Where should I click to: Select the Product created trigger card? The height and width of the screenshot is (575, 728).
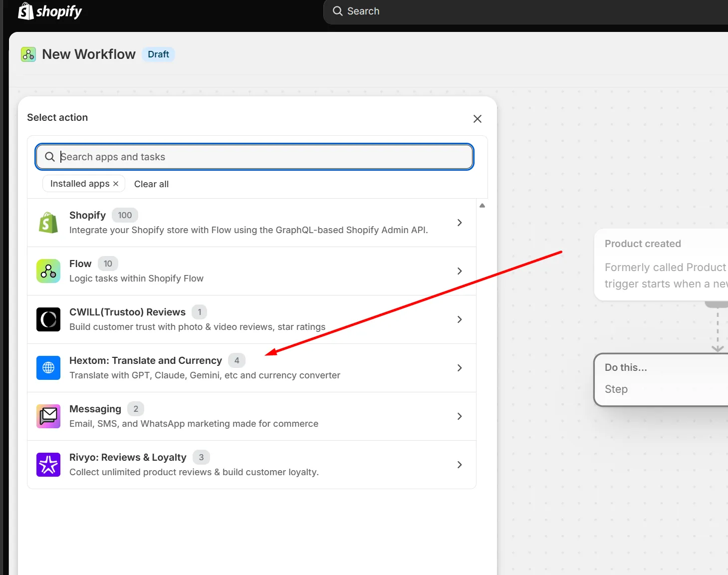coord(661,265)
